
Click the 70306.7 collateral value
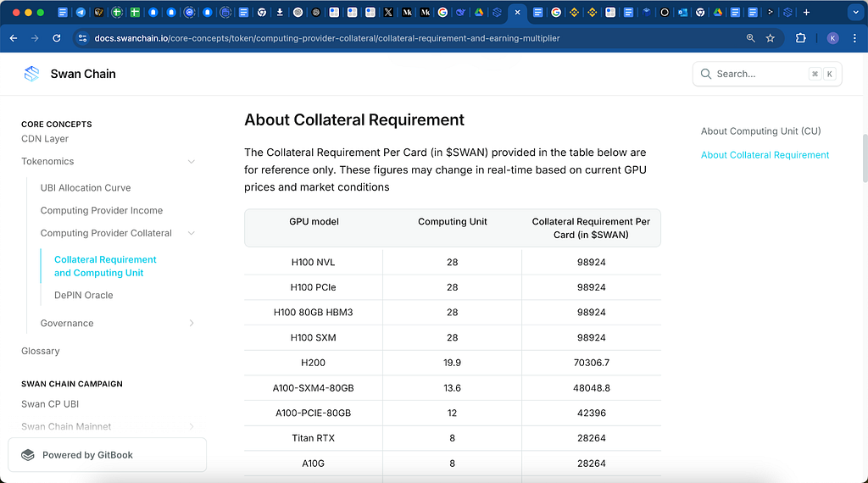click(x=591, y=363)
